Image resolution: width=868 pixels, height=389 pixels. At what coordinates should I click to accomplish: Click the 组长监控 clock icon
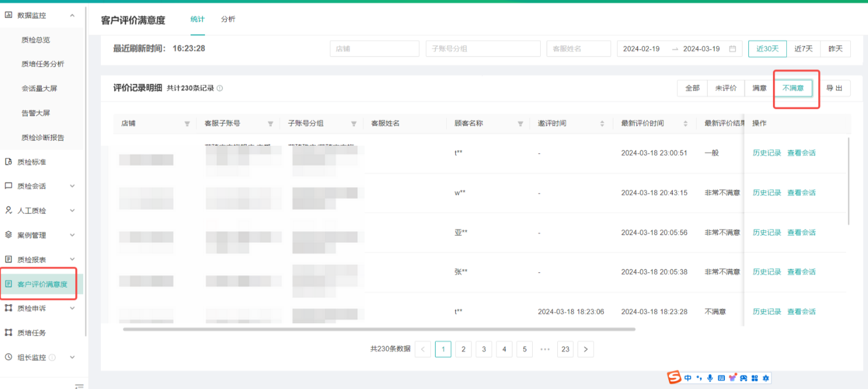pos(9,357)
